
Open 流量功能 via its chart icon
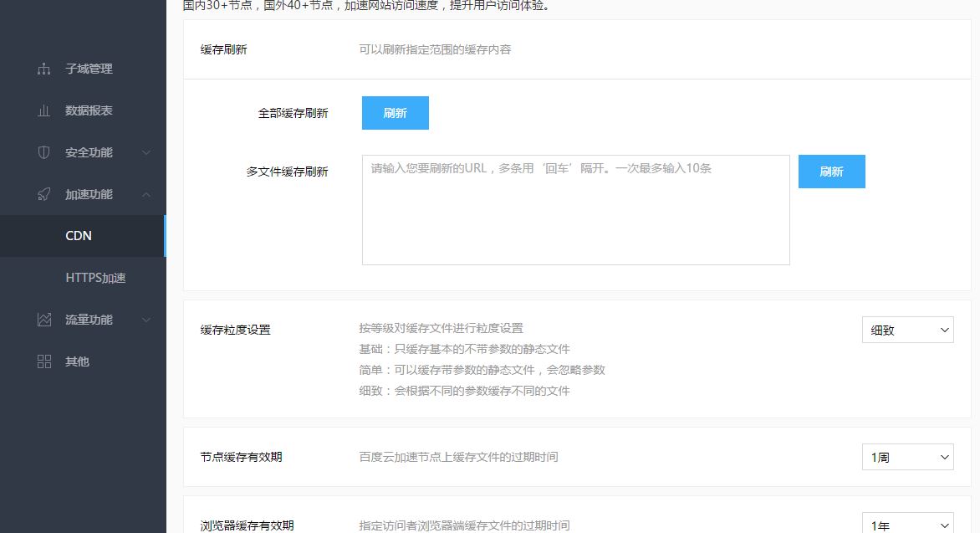[43, 319]
